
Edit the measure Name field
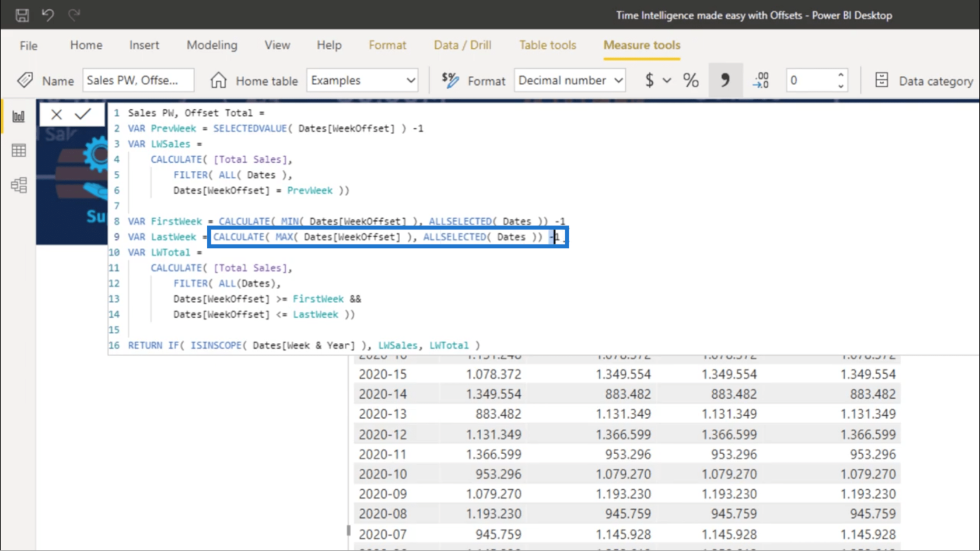pos(138,80)
